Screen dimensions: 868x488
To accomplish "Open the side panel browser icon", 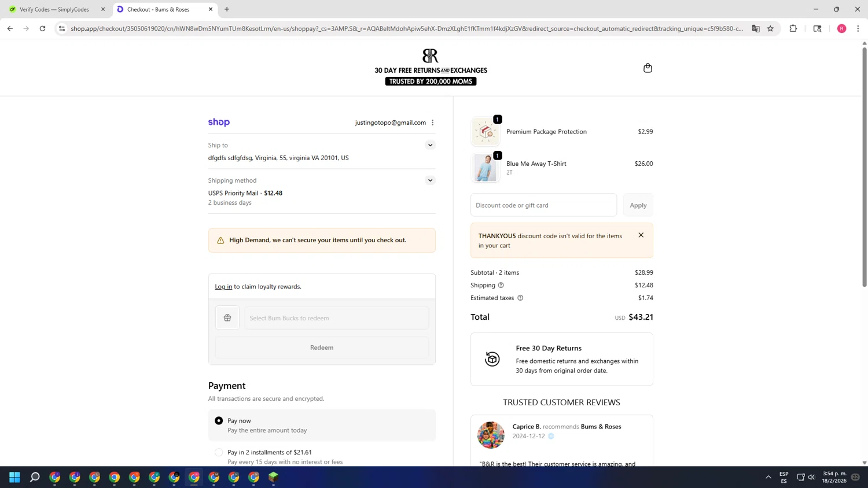I will click(817, 28).
